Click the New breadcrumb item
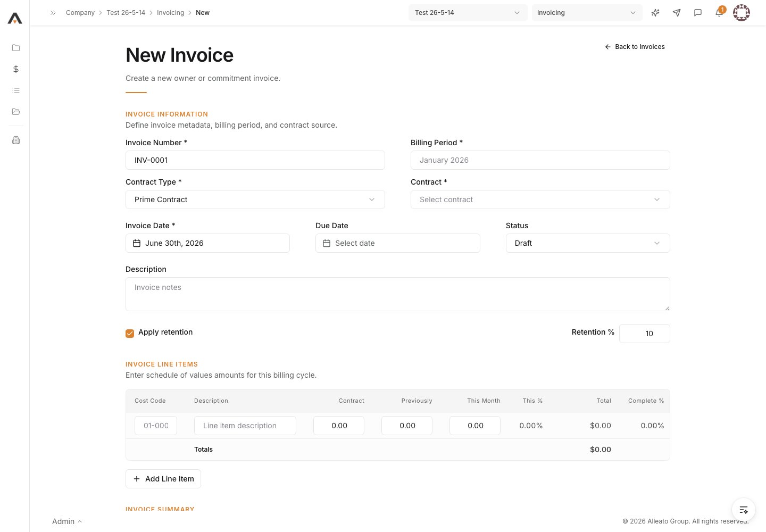Viewport: 766px width, 532px height. click(x=203, y=13)
